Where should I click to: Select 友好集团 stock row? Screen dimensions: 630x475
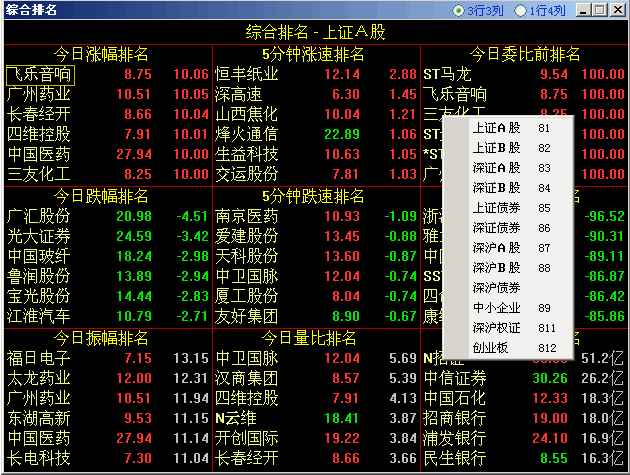tap(316, 316)
